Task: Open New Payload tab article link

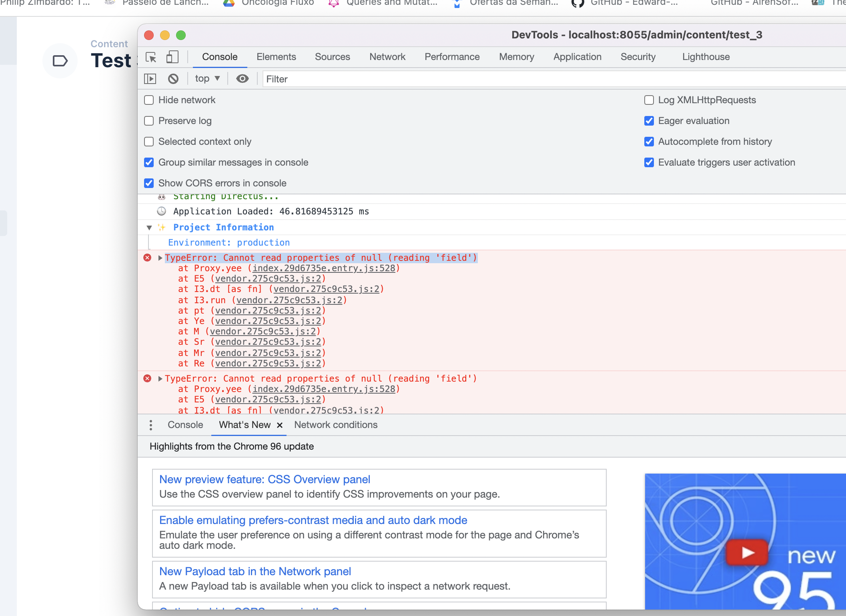Action: point(255,571)
